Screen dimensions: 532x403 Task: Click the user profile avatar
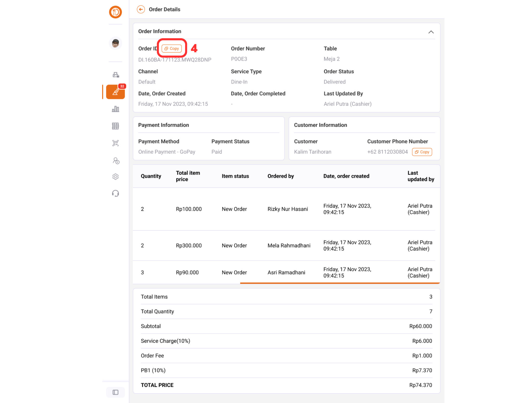coord(115,43)
